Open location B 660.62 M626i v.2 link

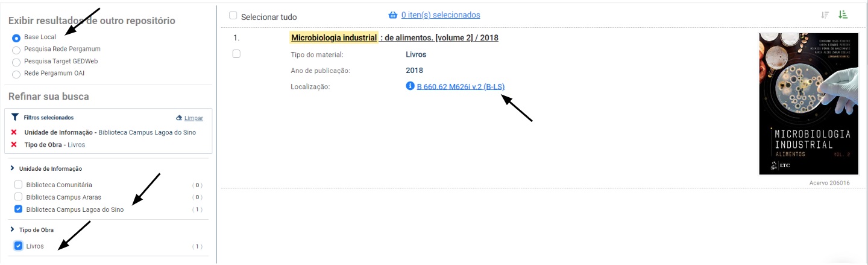click(461, 86)
